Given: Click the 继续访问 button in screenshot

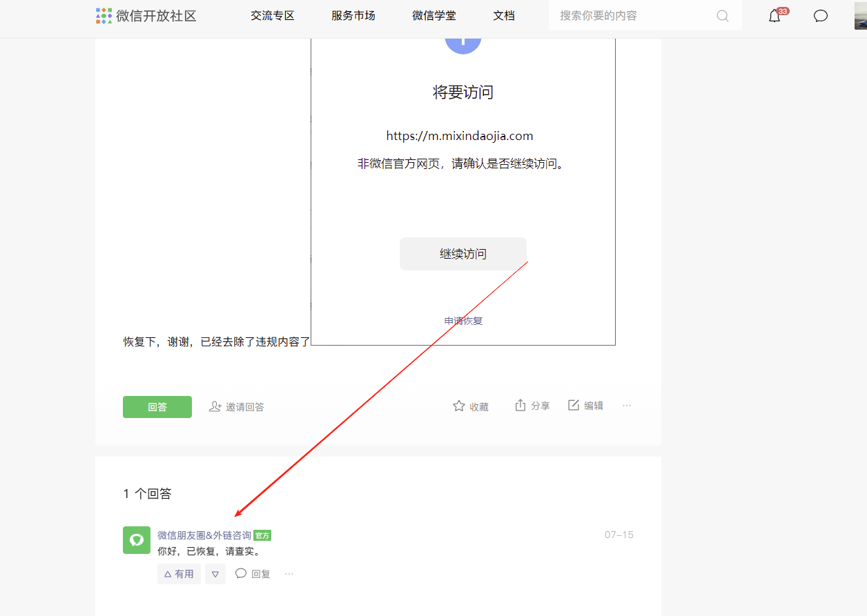Looking at the screenshot, I should [463, 254].
